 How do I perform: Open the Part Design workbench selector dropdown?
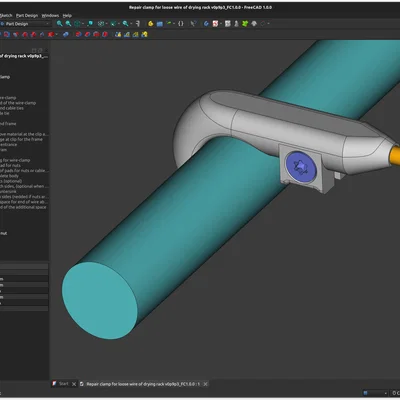pos(25,24)
